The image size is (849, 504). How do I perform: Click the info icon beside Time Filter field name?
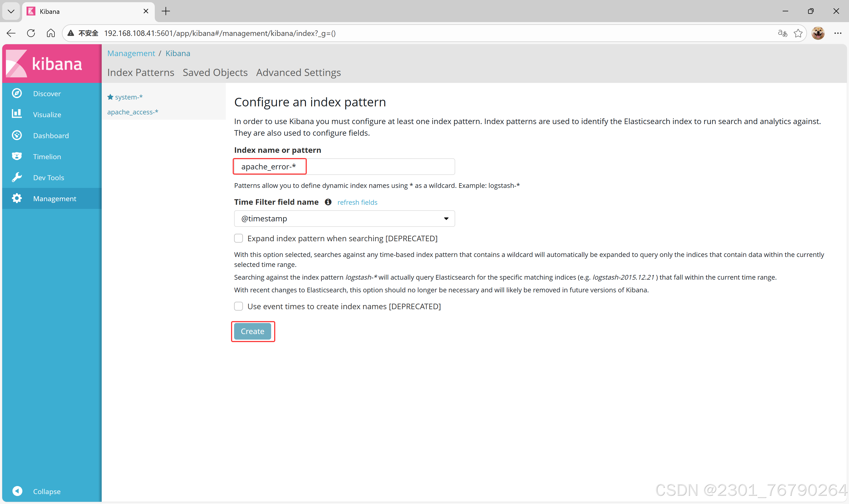(x=328, y=202)
